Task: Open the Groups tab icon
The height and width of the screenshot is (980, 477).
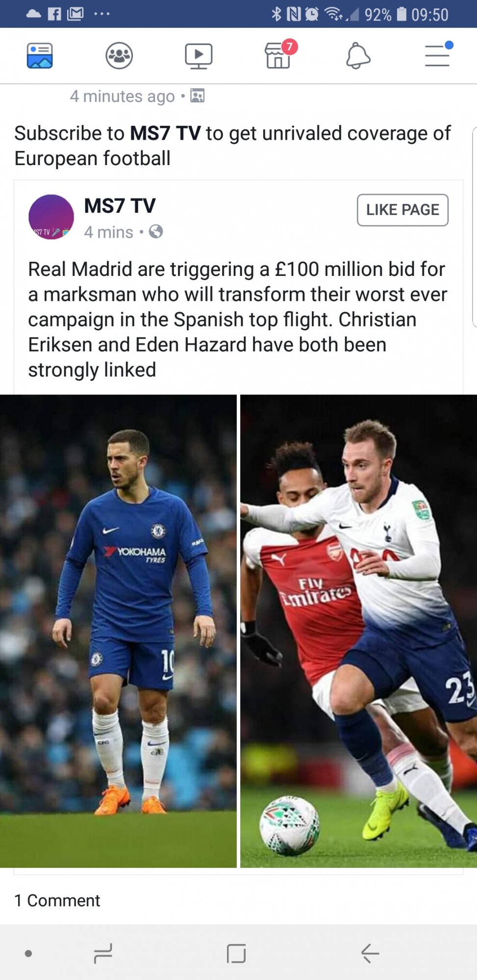Action: [119, 55]
